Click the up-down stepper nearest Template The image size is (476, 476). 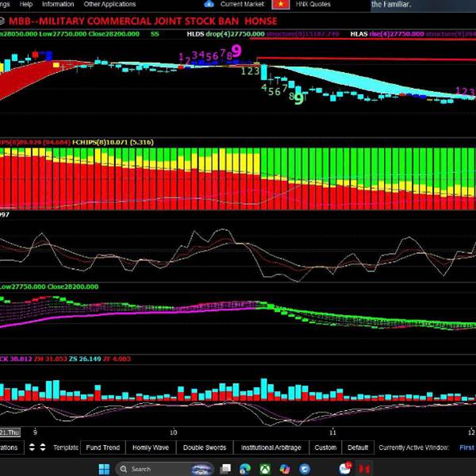pyautogui.click(x=43, y=447)
